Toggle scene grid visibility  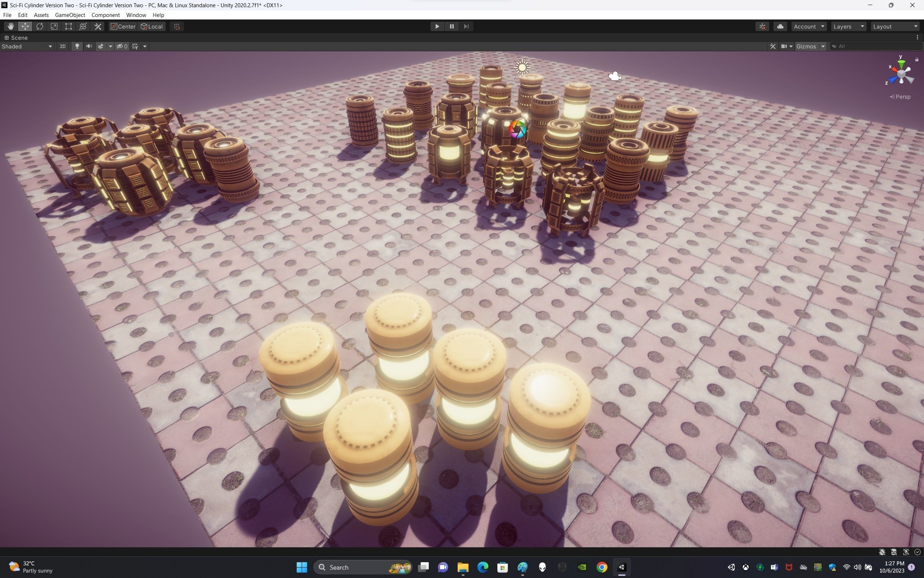coord(135,46)
